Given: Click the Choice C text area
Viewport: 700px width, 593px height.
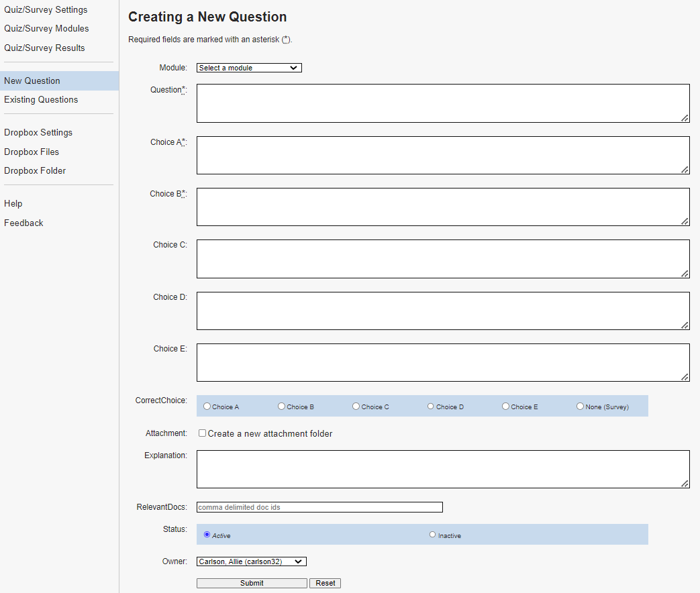Looking at the screenshot, I should coord(443,259).
